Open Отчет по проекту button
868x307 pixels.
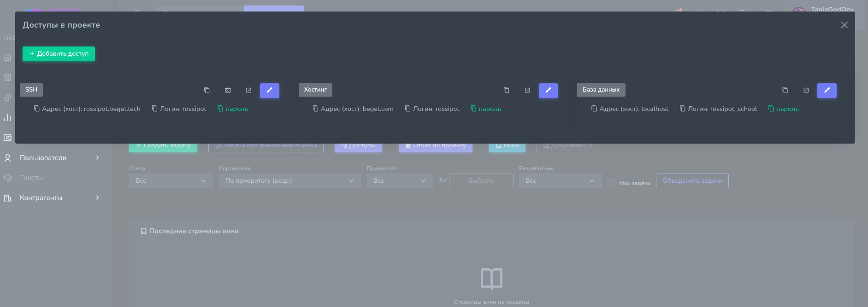[x=436, y=147]
